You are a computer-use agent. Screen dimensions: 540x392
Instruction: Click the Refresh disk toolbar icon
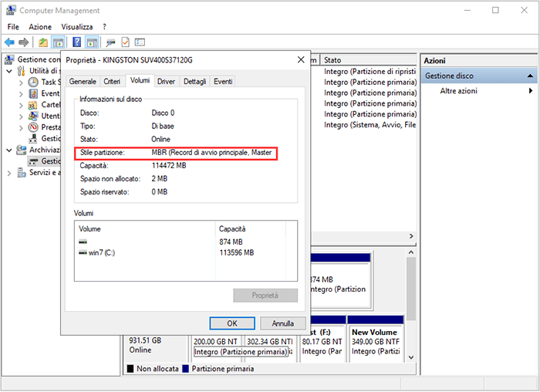110,42
